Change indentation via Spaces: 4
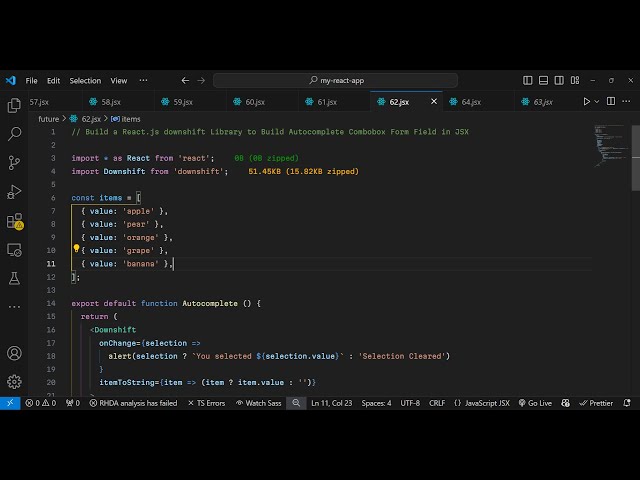Screen dimensions: 640x480 click(x=376, y=403)
